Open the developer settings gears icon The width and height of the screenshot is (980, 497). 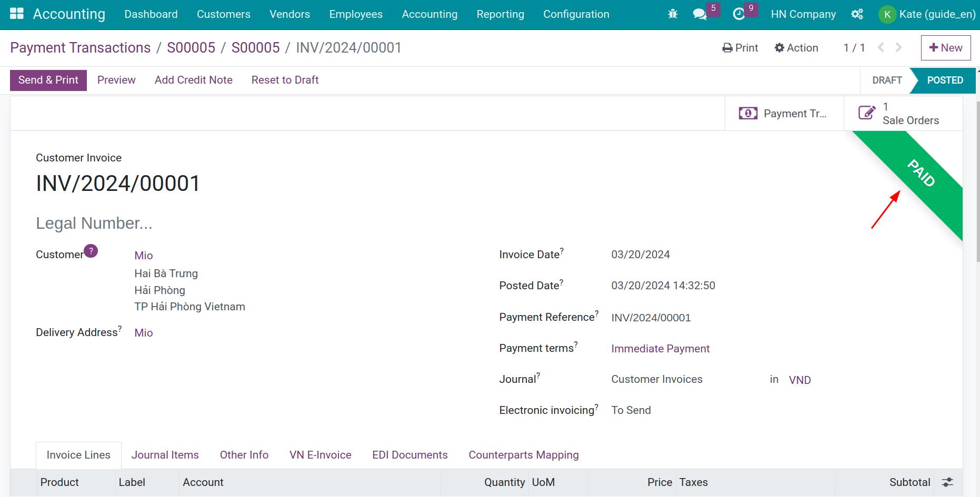click(x=857, y=14)
